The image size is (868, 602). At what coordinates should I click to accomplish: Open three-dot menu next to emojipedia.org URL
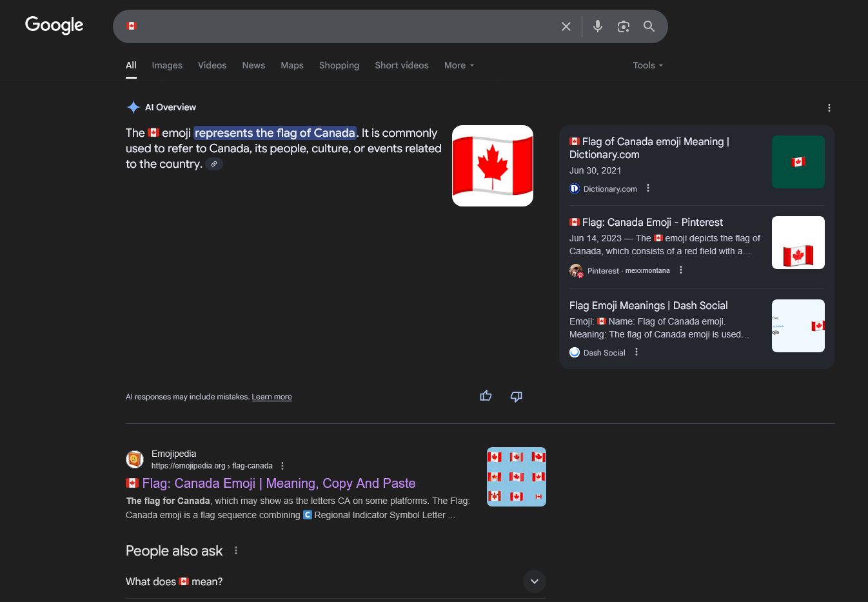click(282, 466)
